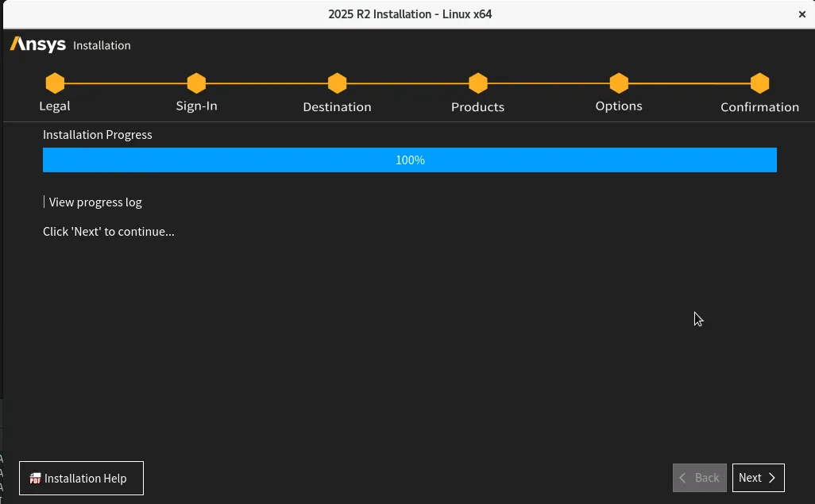Viewport: 815px width, 504px height.
Task: Click the 'Installation' text beside Ansys logo
Action: [102, 45]
